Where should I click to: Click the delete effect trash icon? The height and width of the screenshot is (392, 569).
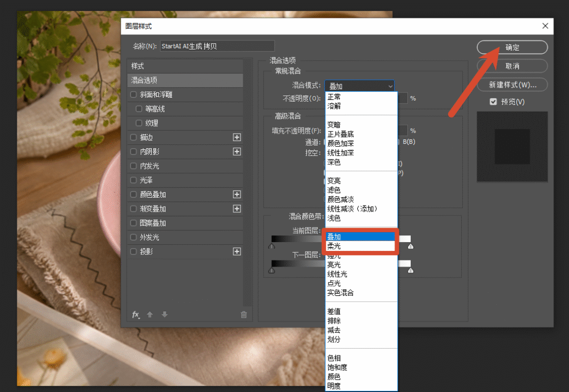[x=243, y=314]
